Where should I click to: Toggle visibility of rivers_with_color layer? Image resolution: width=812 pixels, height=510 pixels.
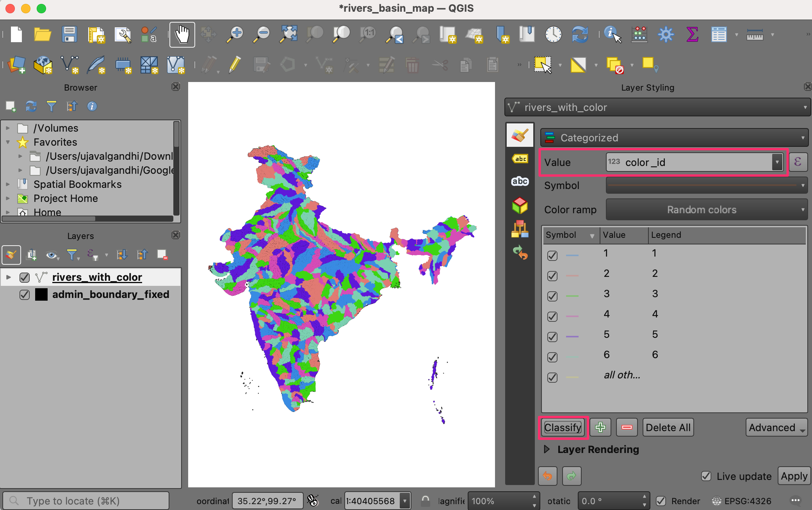tap(25, 277)
